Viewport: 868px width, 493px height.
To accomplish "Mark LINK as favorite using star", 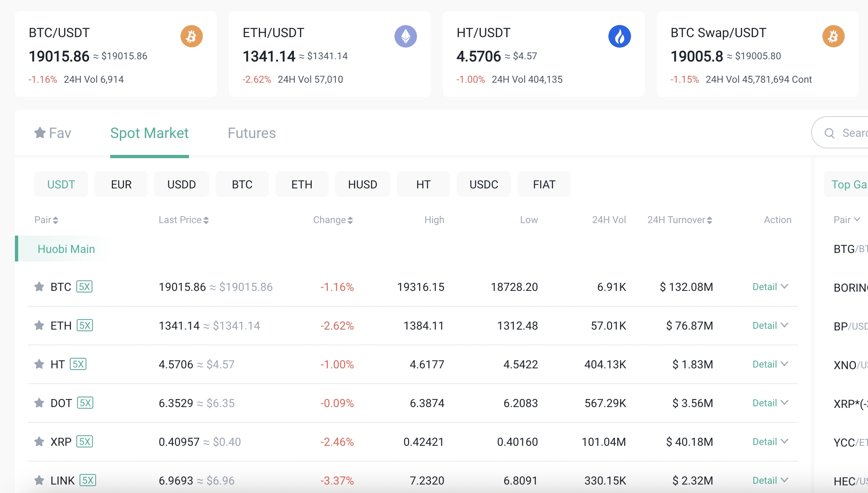I will coord(39,480).
